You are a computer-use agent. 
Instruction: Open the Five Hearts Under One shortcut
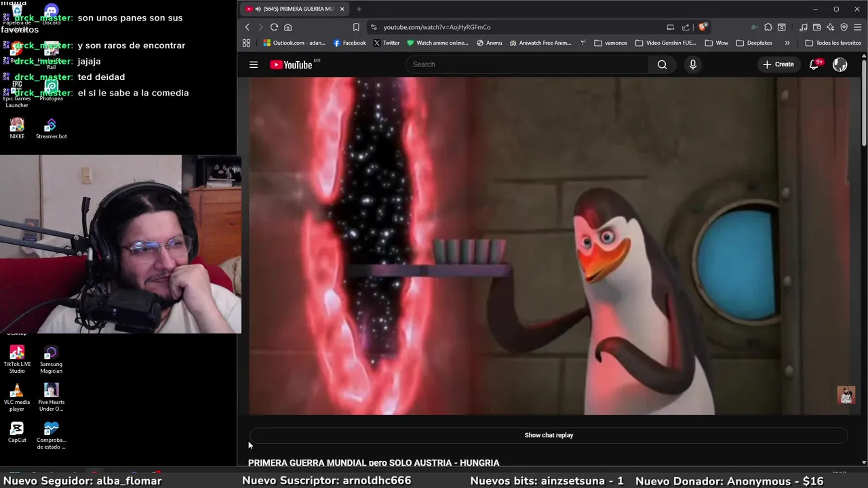51,398
